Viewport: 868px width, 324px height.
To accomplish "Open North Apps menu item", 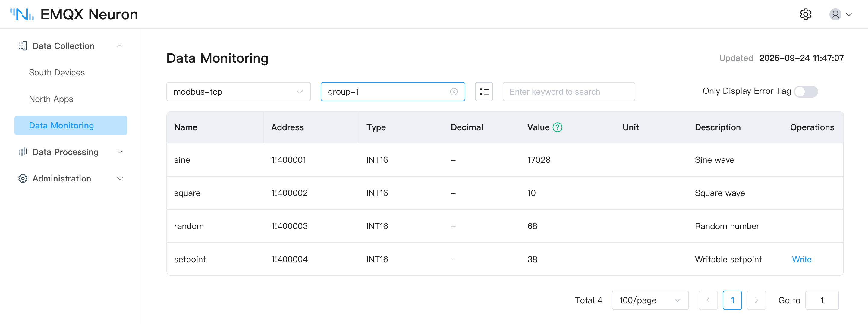I will click(51, 99).
